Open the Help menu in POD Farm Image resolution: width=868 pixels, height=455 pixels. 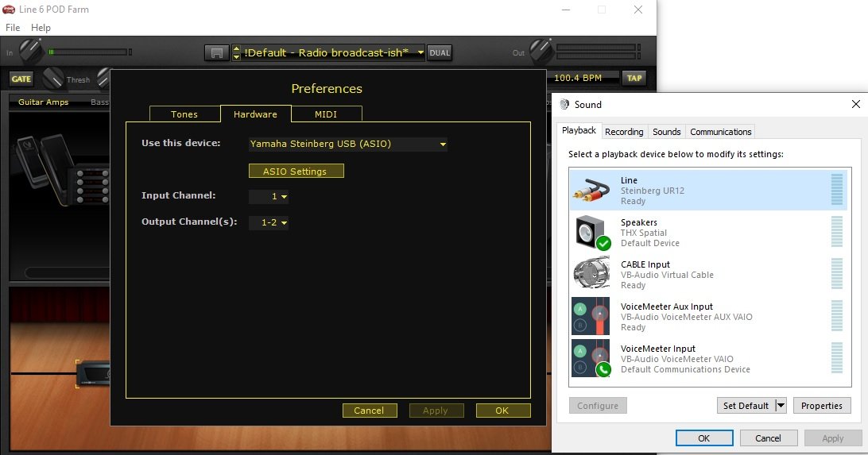pos(41,27)
